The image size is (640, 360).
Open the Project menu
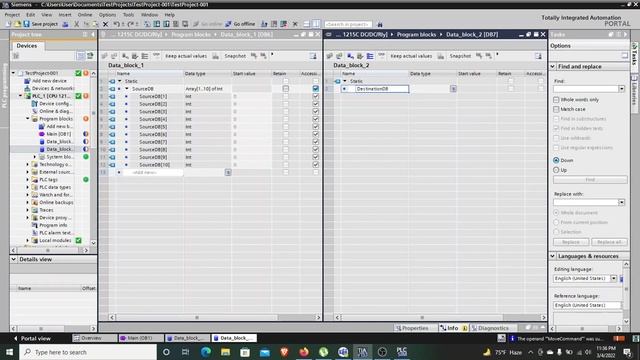pyautogui.click(x=12, y=15)
